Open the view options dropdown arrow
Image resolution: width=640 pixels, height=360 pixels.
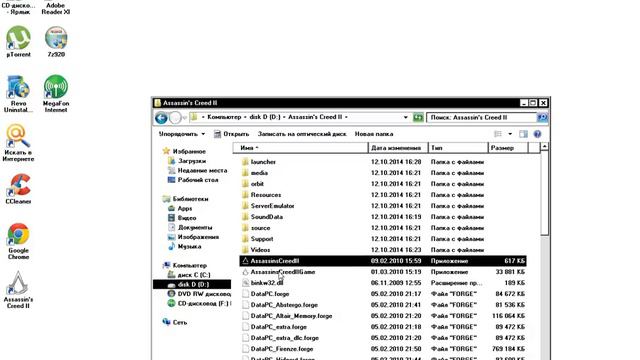(510, 134)
